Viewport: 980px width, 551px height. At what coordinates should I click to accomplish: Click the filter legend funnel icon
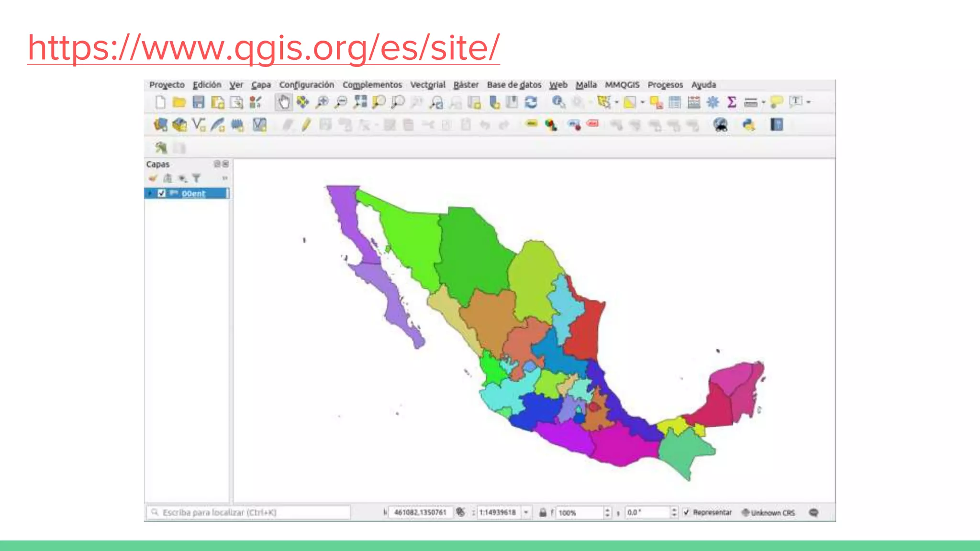196,178
